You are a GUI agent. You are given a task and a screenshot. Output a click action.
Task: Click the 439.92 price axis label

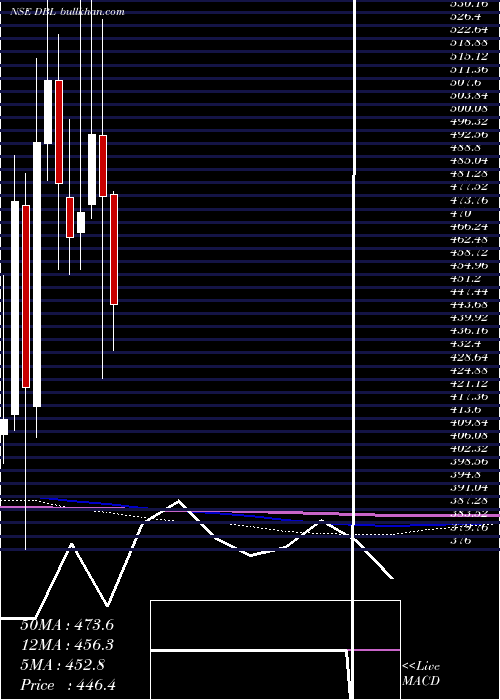click(x=470, y=318)
